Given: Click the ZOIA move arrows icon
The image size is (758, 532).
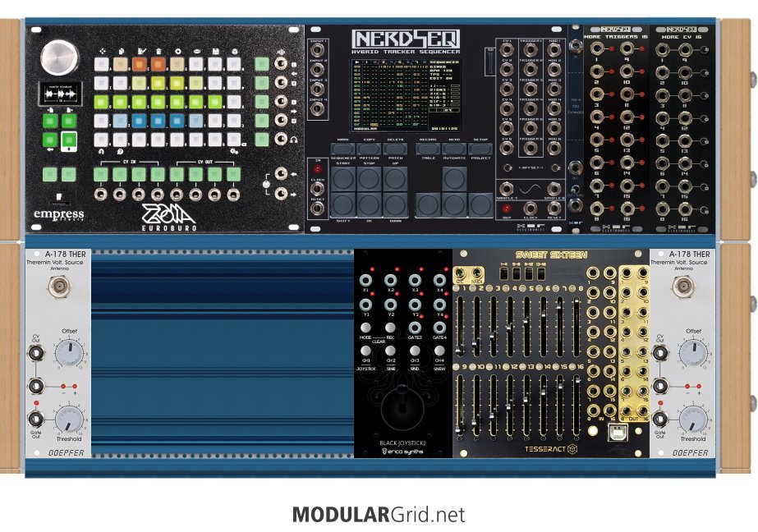Looking at the screenshot, I should click(x=102, y=51).
